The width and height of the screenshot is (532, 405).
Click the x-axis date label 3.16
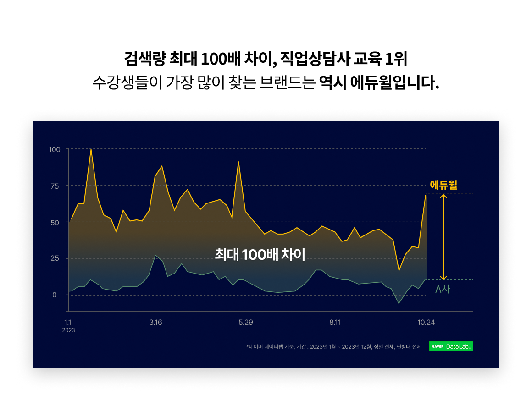tap(156, 323)
